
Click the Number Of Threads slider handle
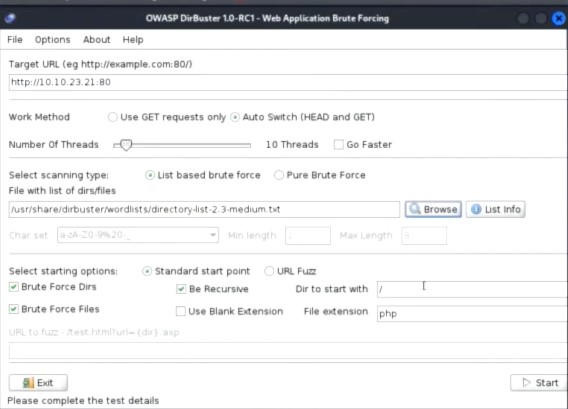[x=126, y=145]
